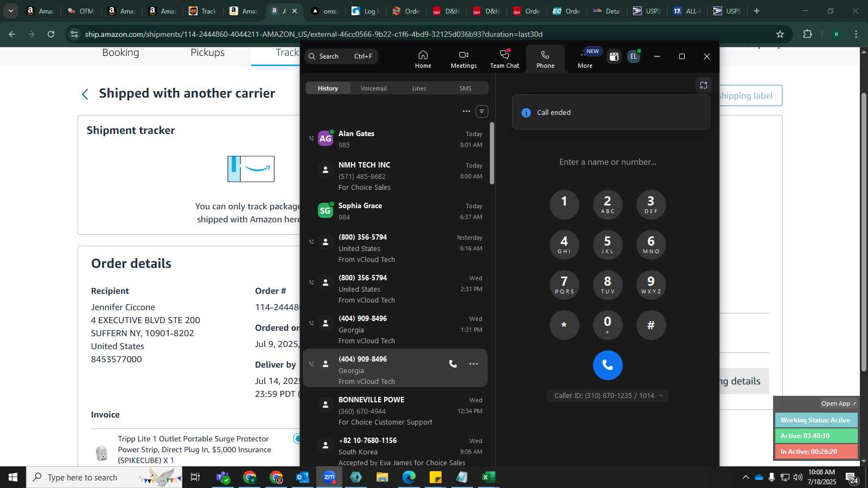Click the Zoom calendar icon
The height and width of the screenshot is (488, 868).
(614, 56)
